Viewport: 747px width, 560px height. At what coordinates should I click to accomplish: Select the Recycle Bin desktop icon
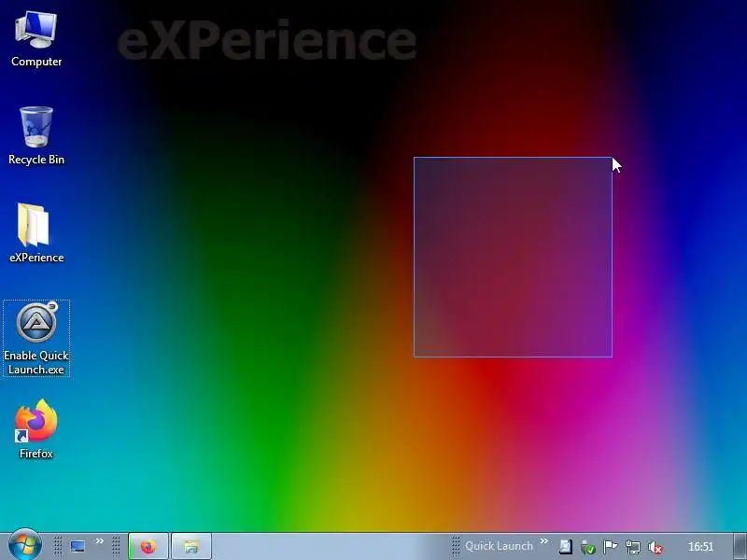coord(36,136)
